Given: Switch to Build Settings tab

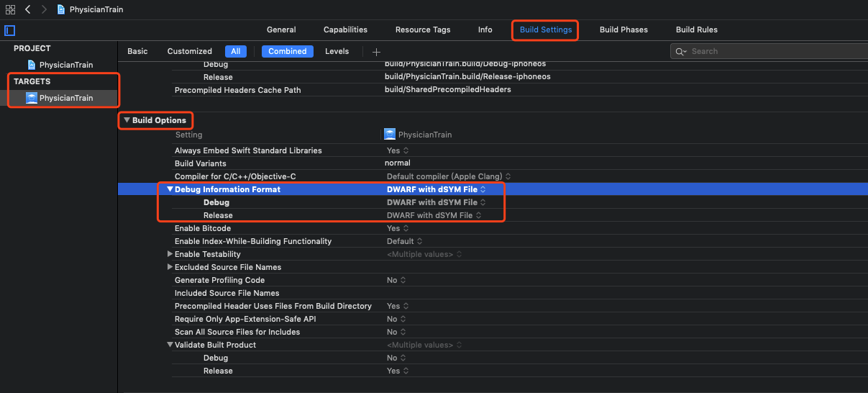Looking at the screenshot, I should [x=546, y=30].
